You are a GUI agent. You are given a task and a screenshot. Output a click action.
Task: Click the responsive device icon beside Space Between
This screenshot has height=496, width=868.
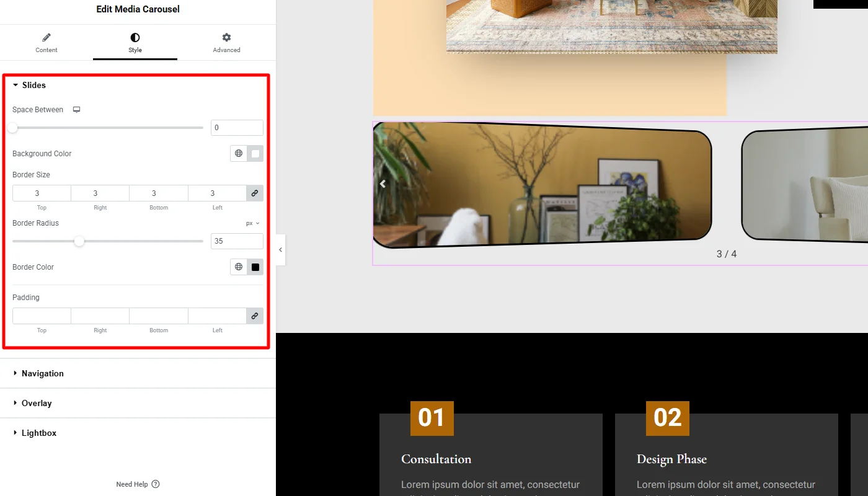pos(77,110)
